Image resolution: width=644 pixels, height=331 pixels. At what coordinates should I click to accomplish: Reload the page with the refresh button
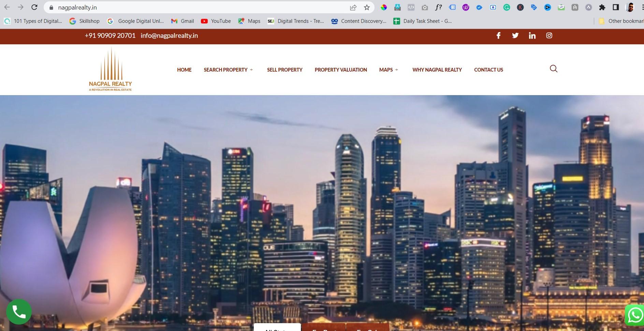coord(34,7)
